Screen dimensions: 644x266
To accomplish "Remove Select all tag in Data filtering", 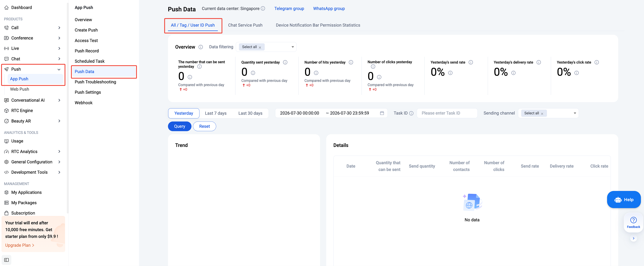I will tap(260, 47).
